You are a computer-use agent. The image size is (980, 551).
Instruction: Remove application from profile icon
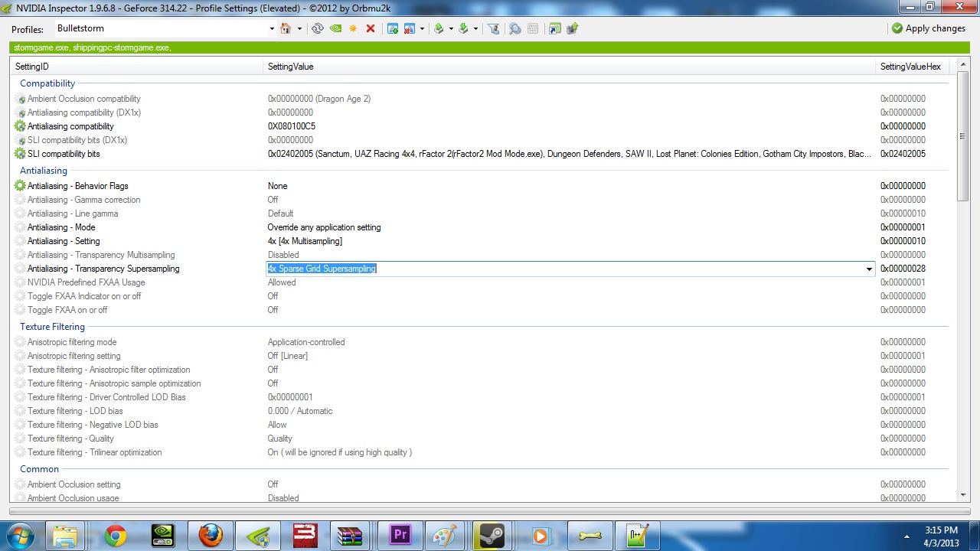(410, 28)
